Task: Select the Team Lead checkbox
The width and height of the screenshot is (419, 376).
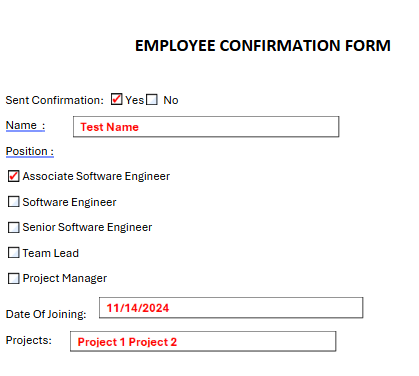Action: pyautogui.click(x=14, y=253)
